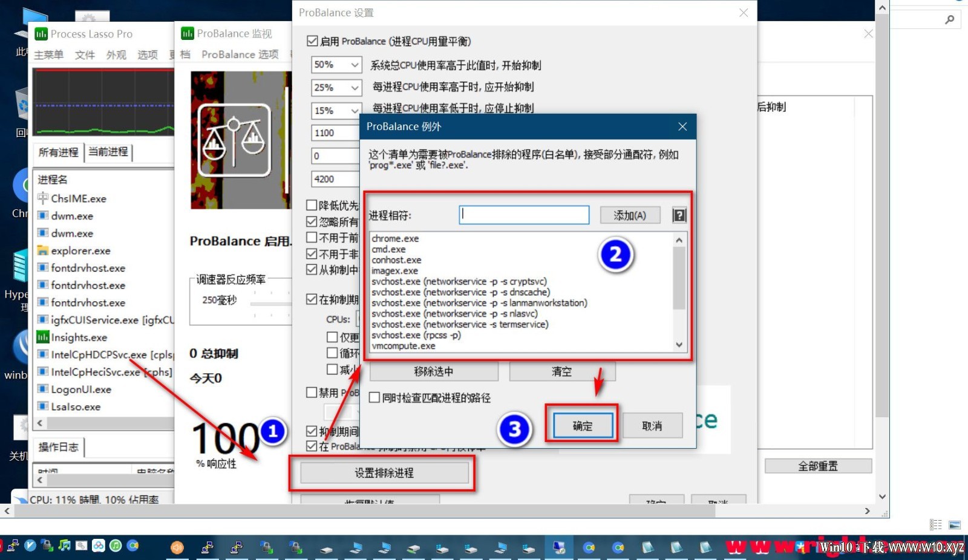
Task: Open the blue V icon in the taskbar
Action: click(x=30, y=545)
